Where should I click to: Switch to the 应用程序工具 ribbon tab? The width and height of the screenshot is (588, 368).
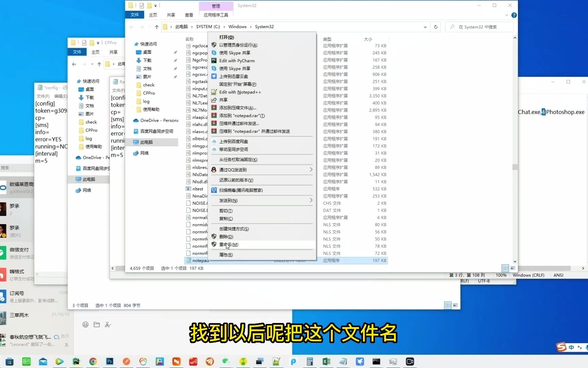pyautogui.click(x=216, y=15)
